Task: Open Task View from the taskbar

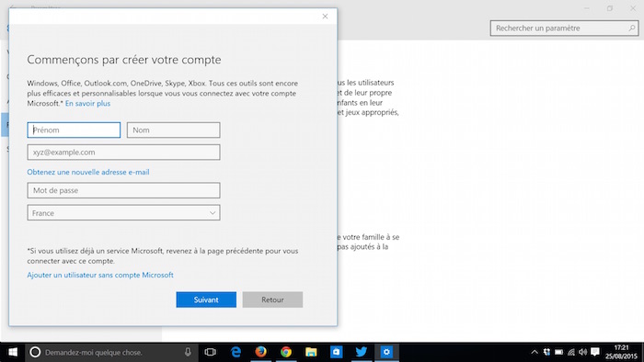Action: [211, 352]
